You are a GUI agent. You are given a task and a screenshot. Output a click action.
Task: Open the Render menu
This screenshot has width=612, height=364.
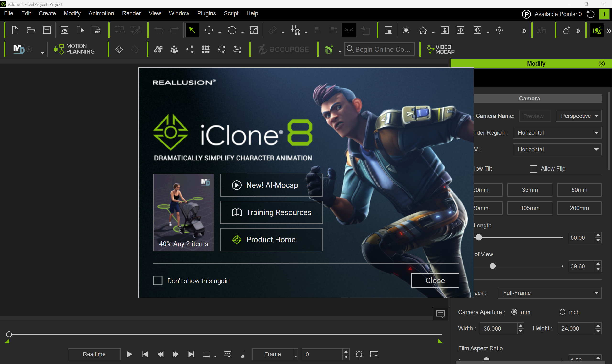point(132,13)
